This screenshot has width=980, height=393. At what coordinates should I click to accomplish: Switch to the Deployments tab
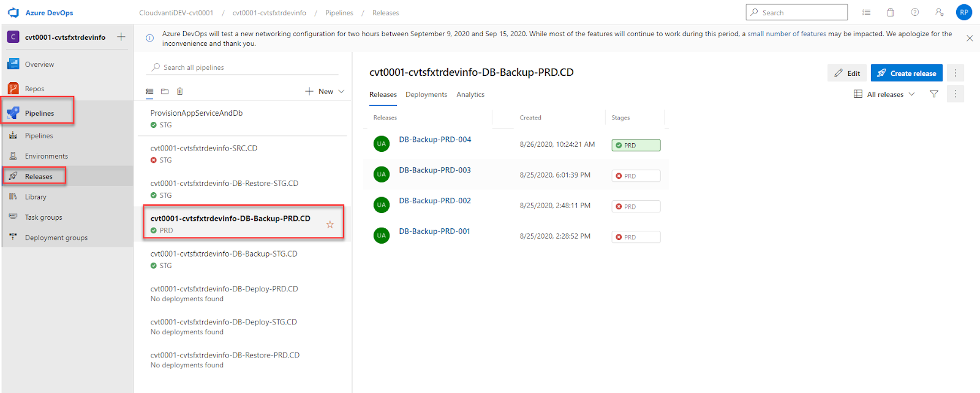[426, 94]
